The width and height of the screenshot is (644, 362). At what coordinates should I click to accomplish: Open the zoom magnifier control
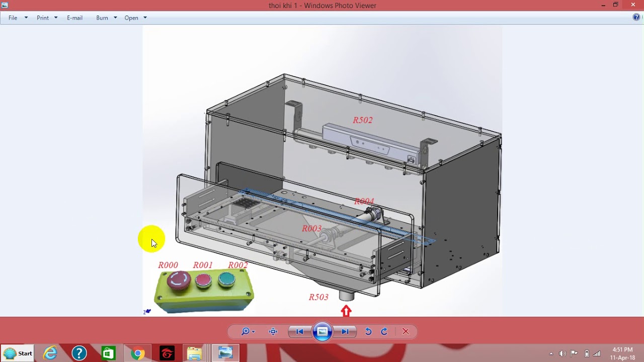pos(246,331)
